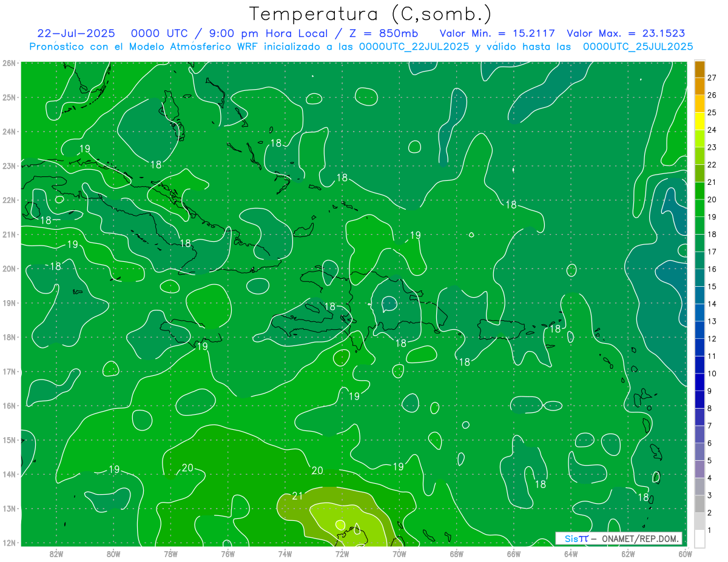
Task: Click the yellow legend swatch between 24 and 25
Action: tap(699, 121)
